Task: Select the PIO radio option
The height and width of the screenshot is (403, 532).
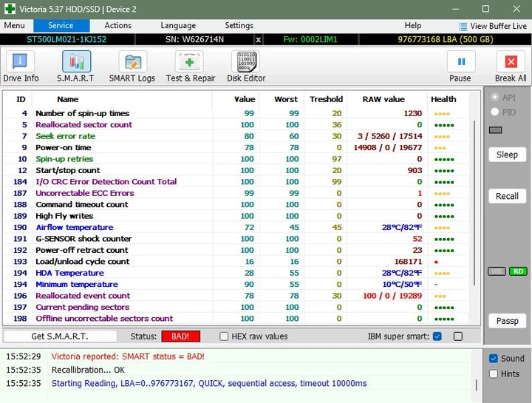Action: 494,112
